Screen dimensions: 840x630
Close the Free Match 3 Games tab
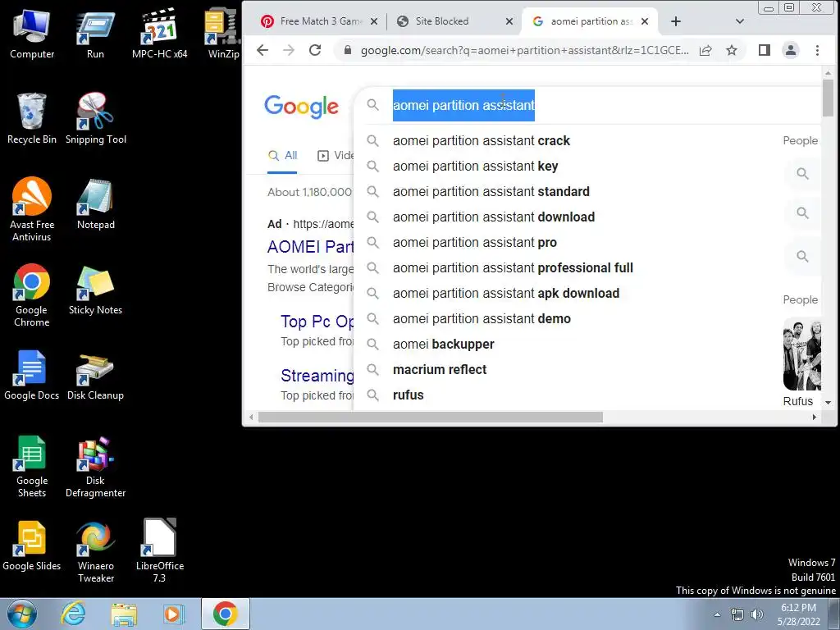tap(374, 21)
